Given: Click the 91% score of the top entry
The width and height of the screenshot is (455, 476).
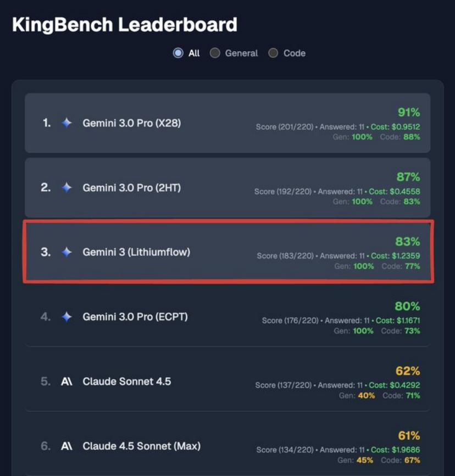Looking at the screenshot, I should (x=408, y=113).
